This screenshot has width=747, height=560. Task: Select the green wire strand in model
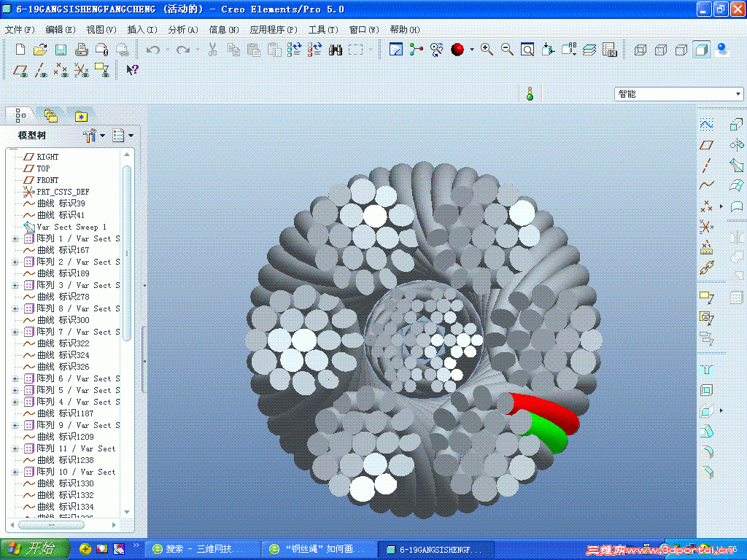point(548,432)
